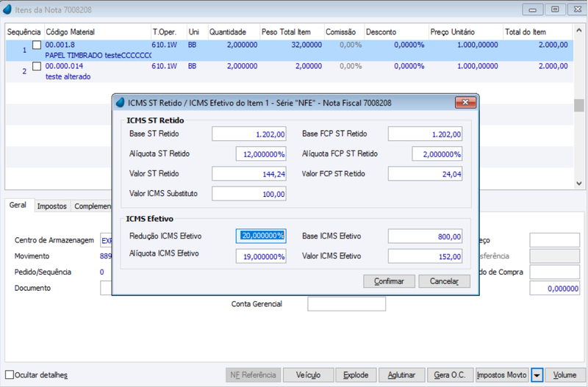Click the Valor FCP ST Retido field
Screen dimensions: 588x387
426,174
